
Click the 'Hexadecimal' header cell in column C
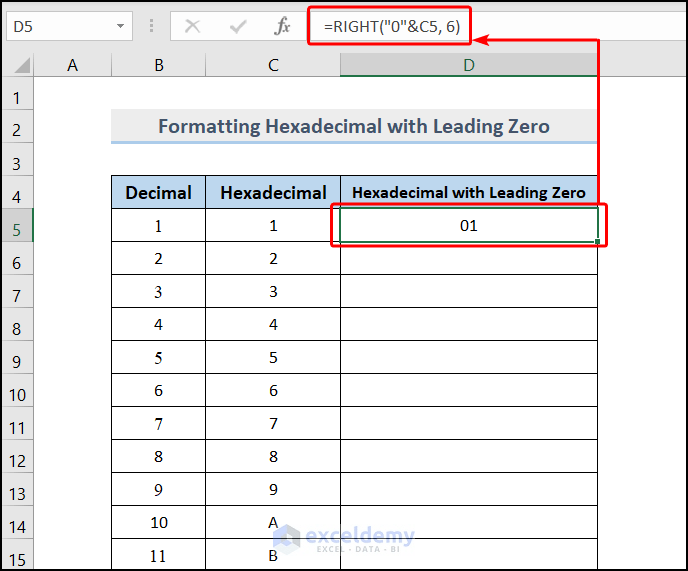273,192
